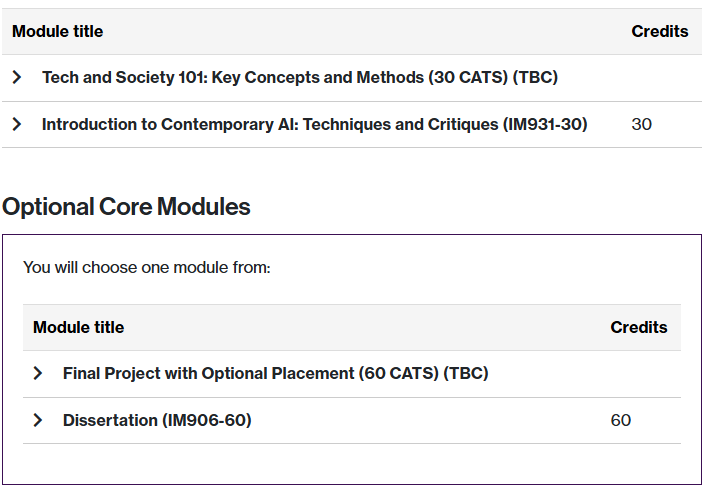Click the Optional Core Modules heading
The width and height of the screenshot is (707, 490).
coord(126,207)
